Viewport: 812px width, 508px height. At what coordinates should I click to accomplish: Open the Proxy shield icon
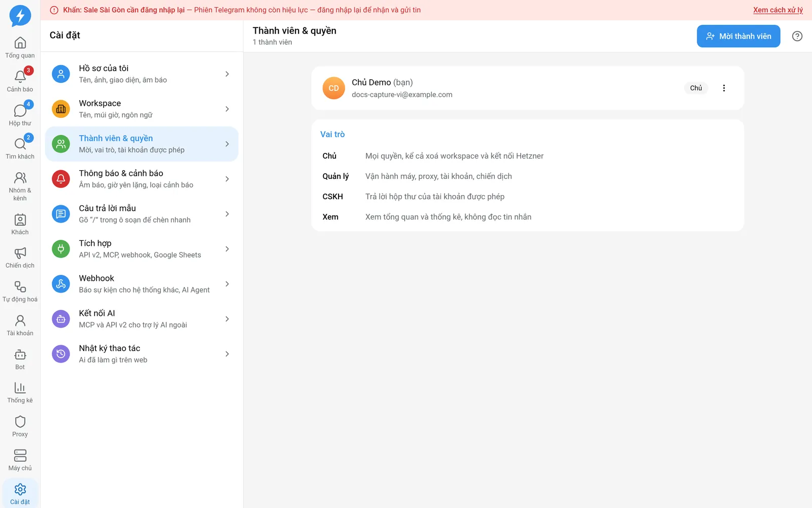pyautogui.click(x=20, y=422)
